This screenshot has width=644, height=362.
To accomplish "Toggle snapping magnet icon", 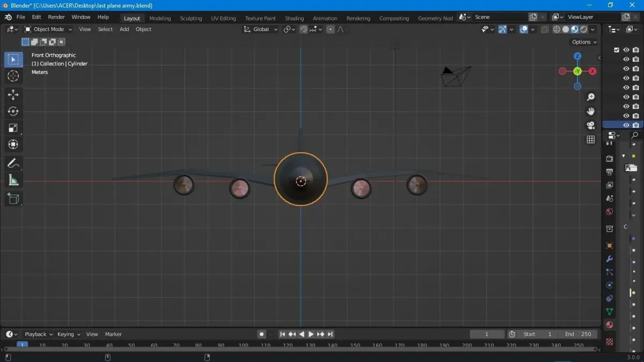I will [304, 29].
